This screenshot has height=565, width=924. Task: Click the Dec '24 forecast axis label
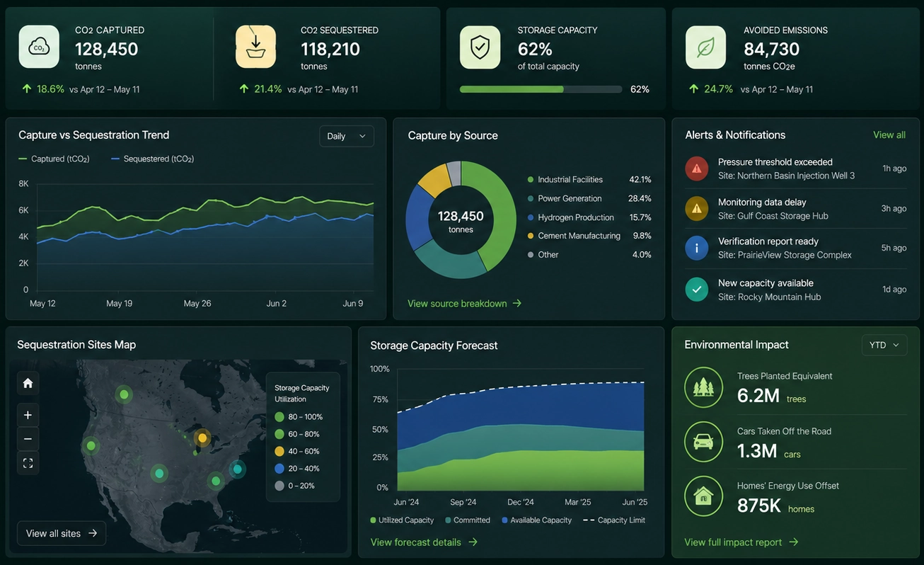(x=521, y=502)
